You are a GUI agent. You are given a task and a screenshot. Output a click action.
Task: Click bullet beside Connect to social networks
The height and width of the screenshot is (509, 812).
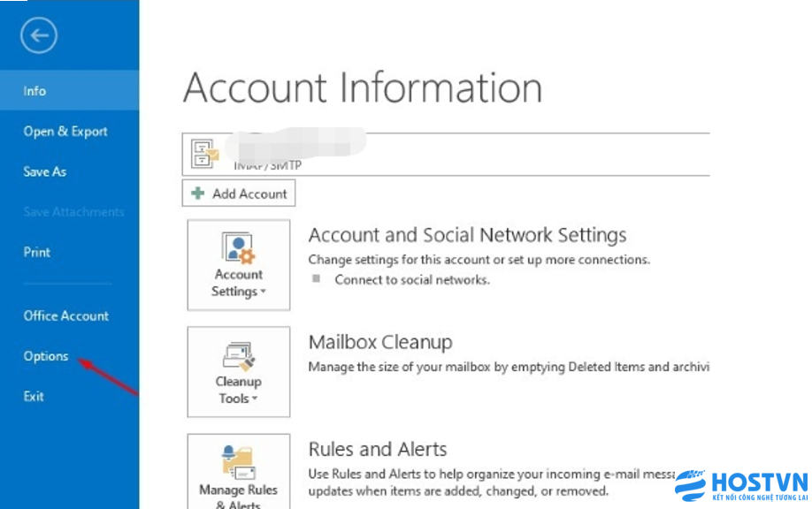tap(315, 279)
